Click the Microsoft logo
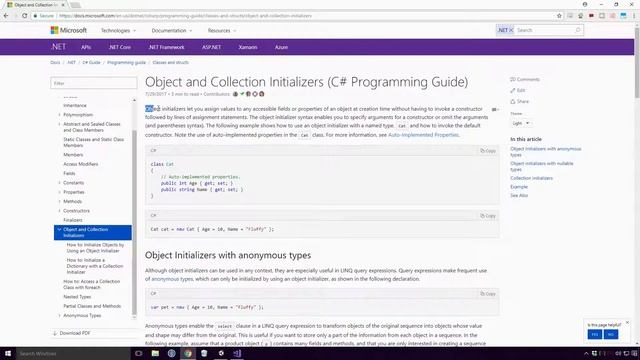This screenshot has width=640, height=360. [x=69, y=30]
